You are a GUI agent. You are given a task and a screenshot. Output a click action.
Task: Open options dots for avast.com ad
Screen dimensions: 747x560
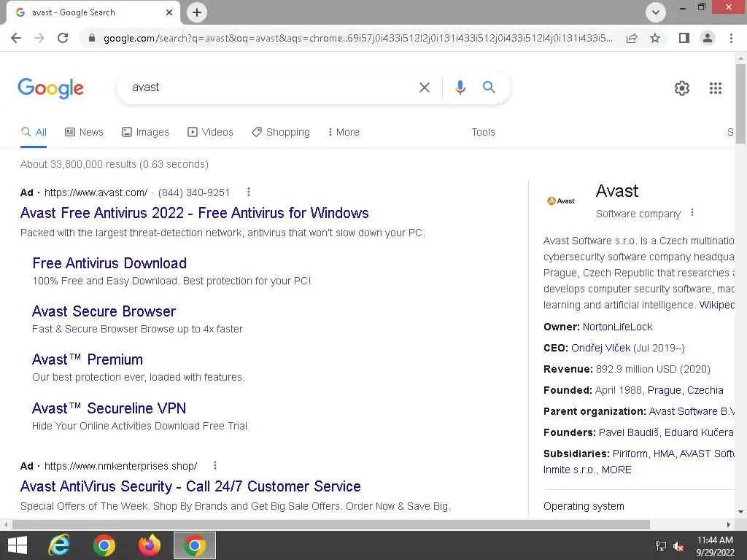tap(248, 192)
